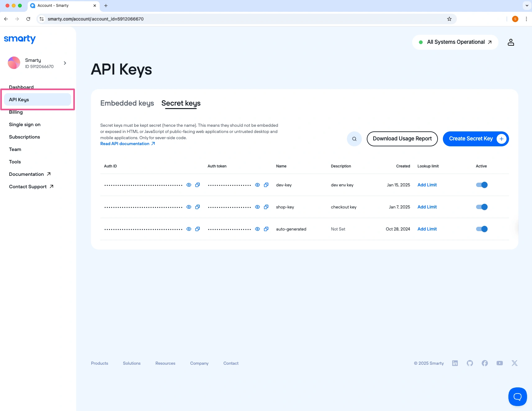Viewport: 532px width, 411px height.
Task: Open Smarty's YouTube channel from the footer
Action: [499, 363]
